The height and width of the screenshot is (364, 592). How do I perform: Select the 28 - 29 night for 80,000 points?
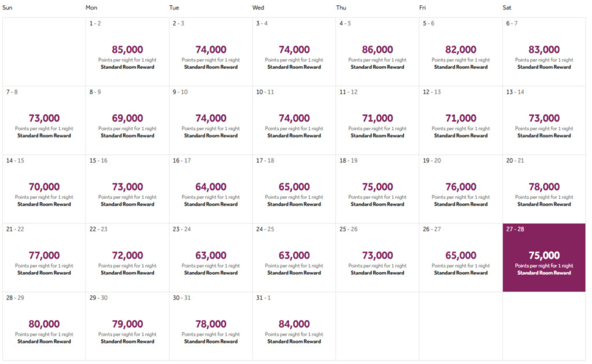44,326
